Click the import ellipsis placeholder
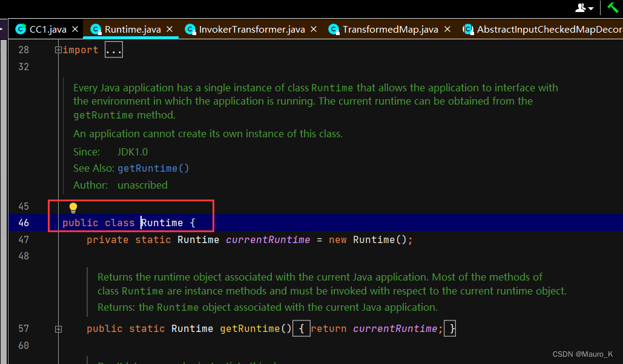 pos(114,50)
